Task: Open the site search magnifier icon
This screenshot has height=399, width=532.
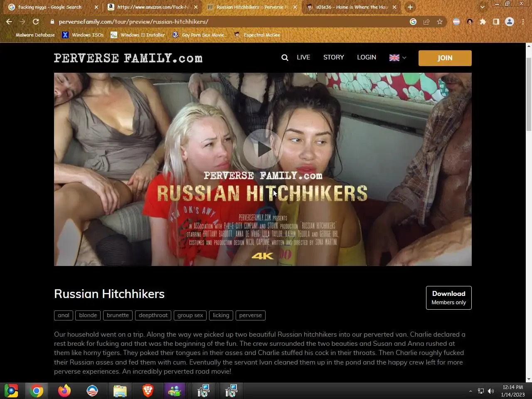Action: tap(285, 58)
